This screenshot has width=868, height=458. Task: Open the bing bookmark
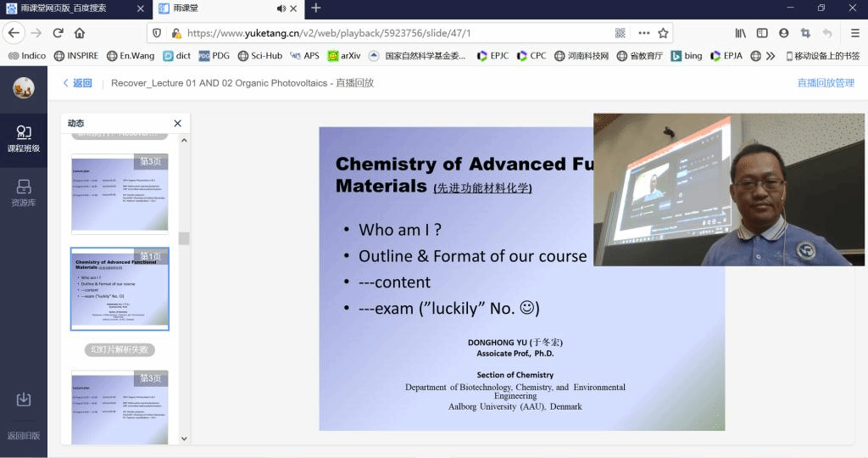point(687,56)
